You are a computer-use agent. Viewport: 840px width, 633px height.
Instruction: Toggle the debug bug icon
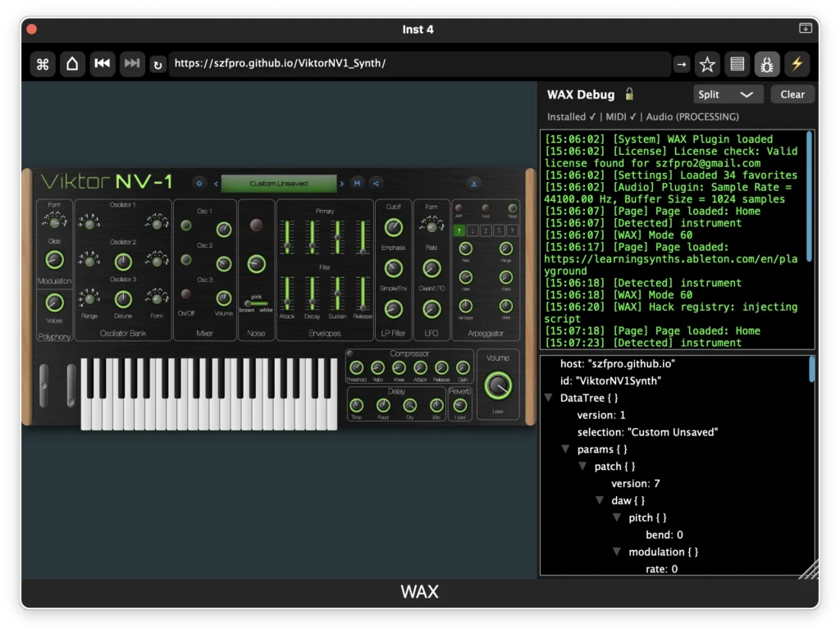767,64
